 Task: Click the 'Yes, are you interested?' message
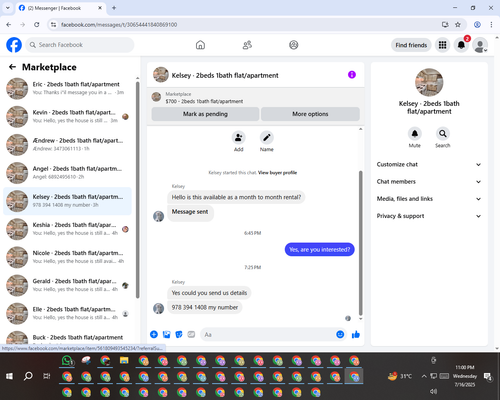(x=320, y=249)
